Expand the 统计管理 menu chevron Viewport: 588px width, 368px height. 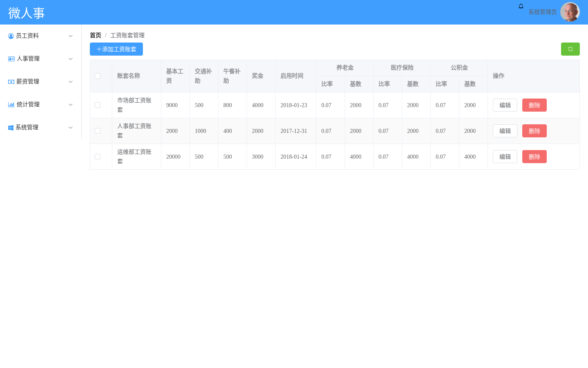71,105
